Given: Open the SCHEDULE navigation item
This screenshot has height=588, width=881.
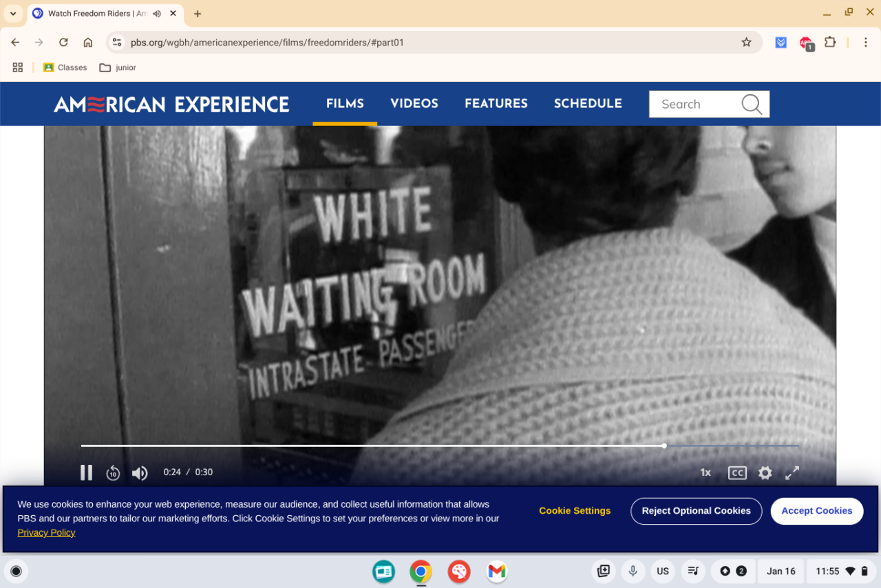Looking at the screenshot, I should click(x=588, y=104).
